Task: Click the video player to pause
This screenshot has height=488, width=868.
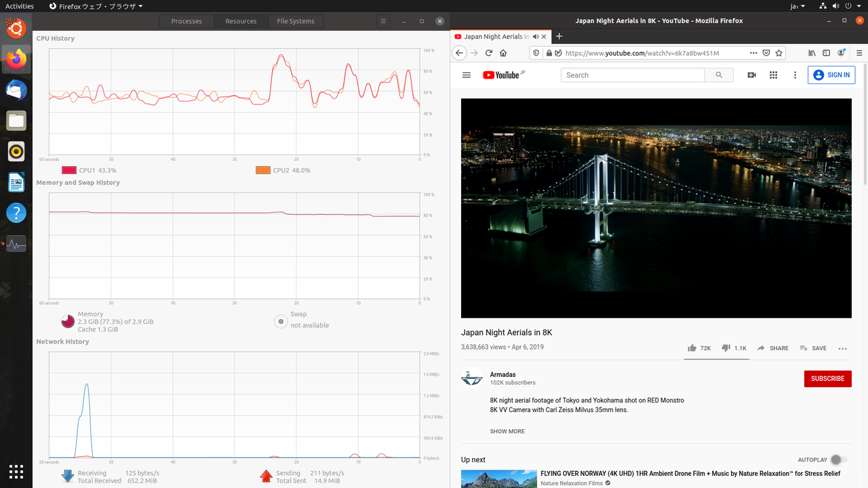Action: [656, 208]
